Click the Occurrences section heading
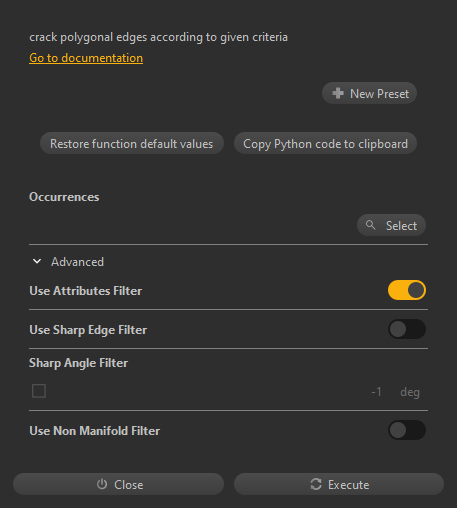 [x=64, y=197]
